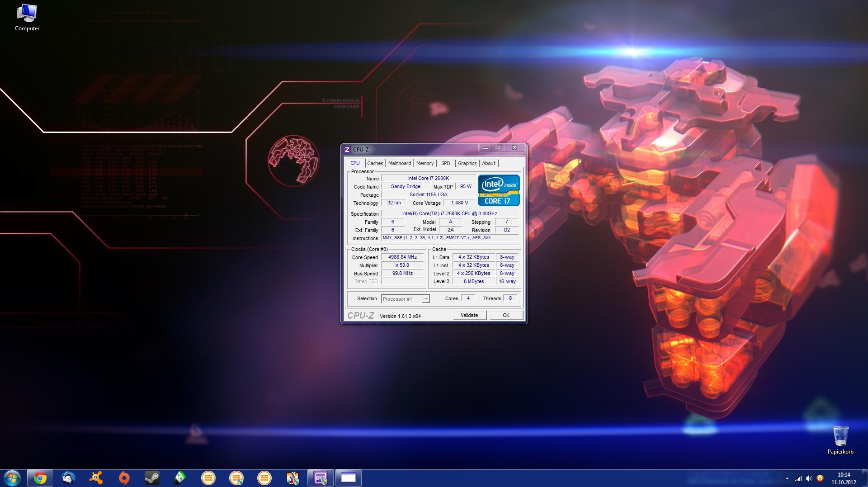Image resolution: width=868 pixels, height=487 pixels.
Task: Open the Computer desktop icon
Action: coord(27,18)
